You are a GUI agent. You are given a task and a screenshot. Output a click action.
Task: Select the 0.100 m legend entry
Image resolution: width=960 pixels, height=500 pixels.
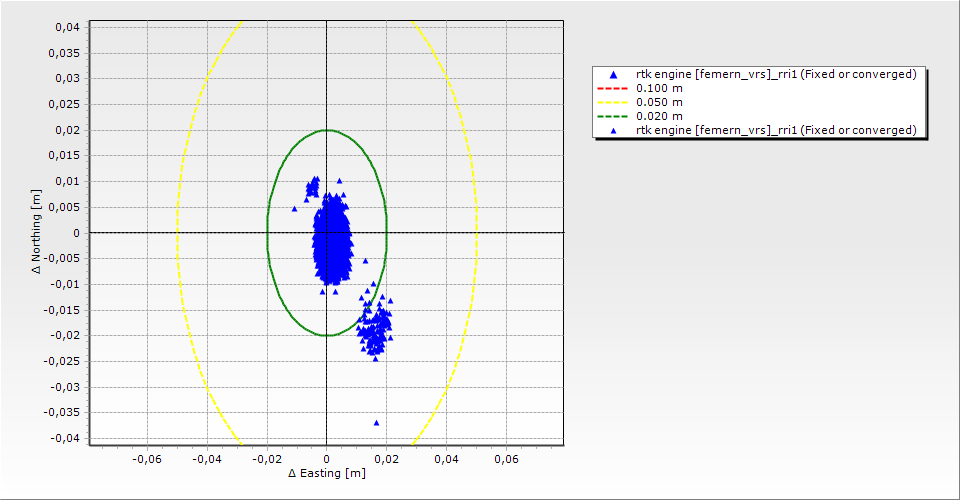[660, 88]
